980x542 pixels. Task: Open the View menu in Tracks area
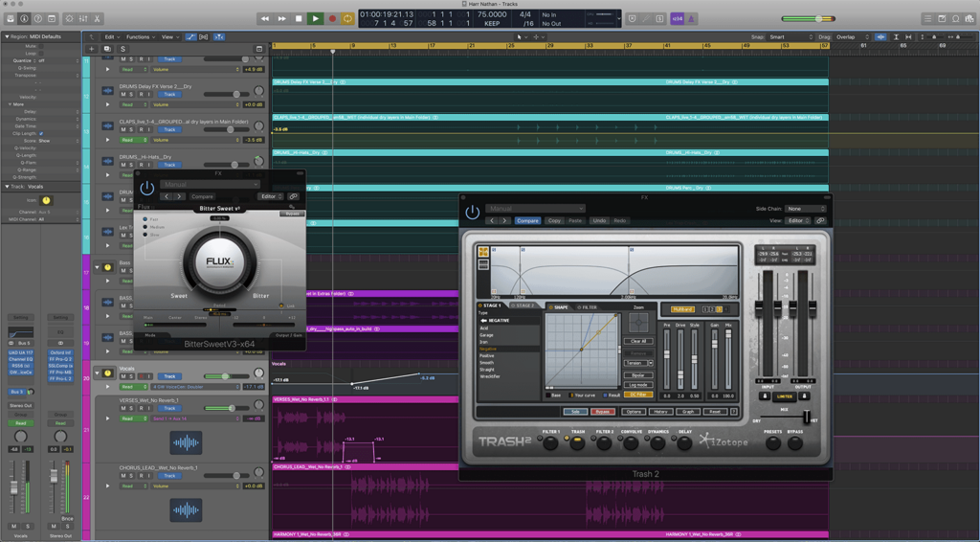coord(169,37)
